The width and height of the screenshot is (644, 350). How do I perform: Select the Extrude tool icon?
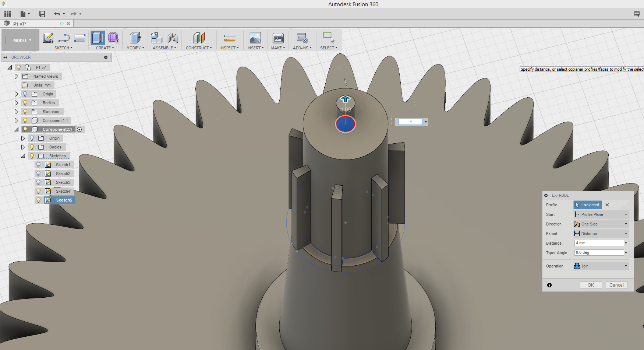98,38
